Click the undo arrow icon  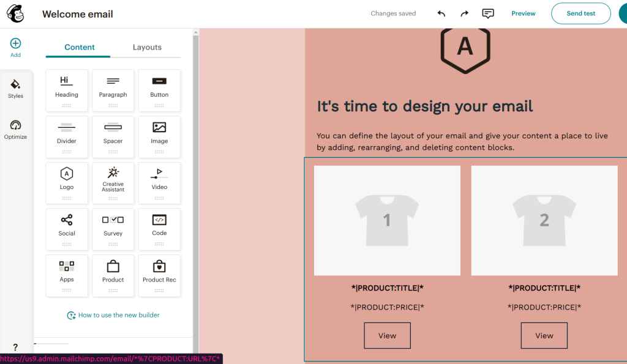tap(441, 13)
